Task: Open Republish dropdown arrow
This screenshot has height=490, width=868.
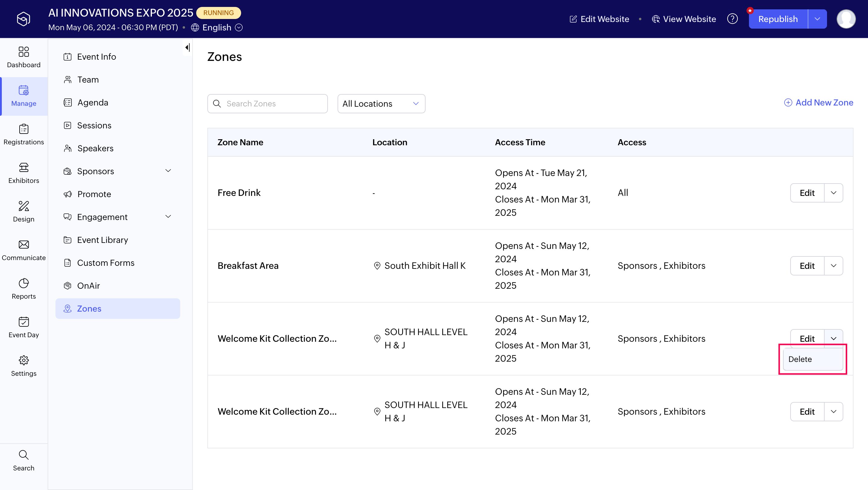Action: coord(817,19)
